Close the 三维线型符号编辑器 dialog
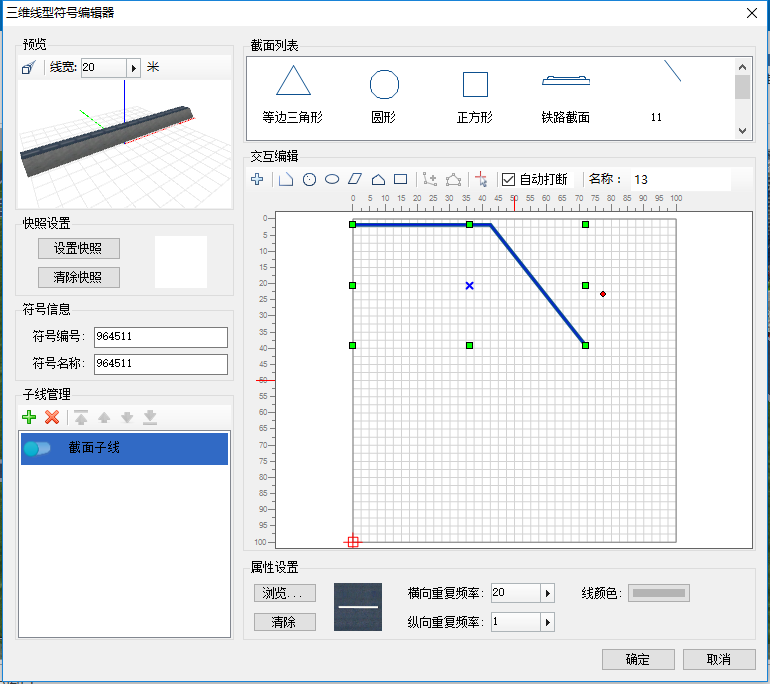 click(752, 13)
